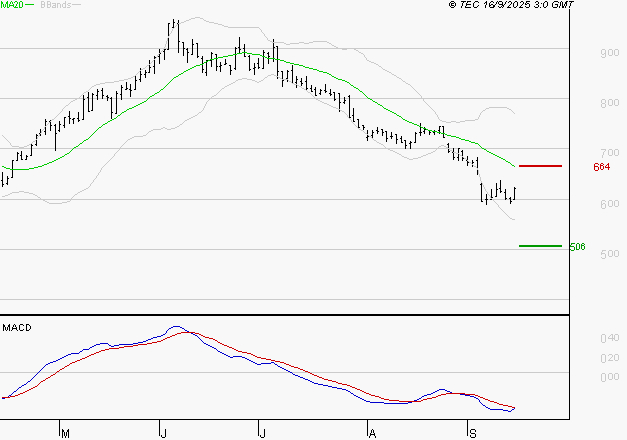Viewport: 627px width, 440px height.
Task: Select the M month marker on time axis
Action: coord(65,433)
